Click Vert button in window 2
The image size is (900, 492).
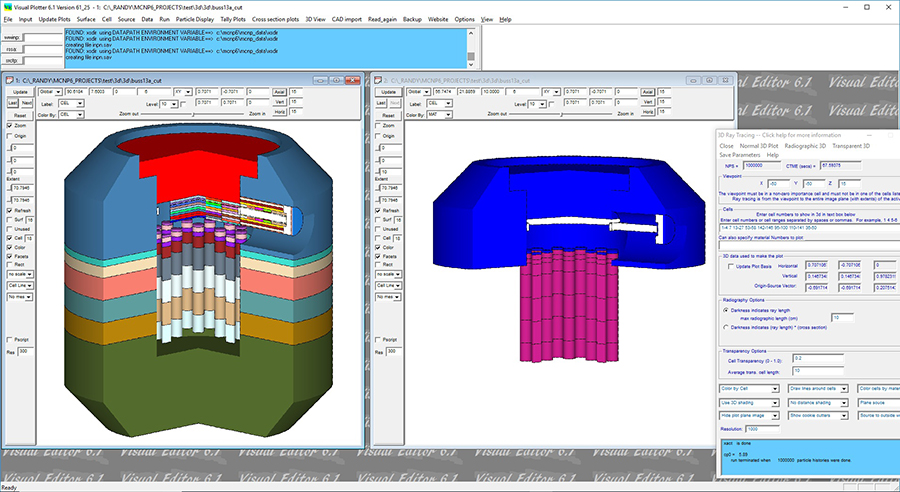pos(648,102)
